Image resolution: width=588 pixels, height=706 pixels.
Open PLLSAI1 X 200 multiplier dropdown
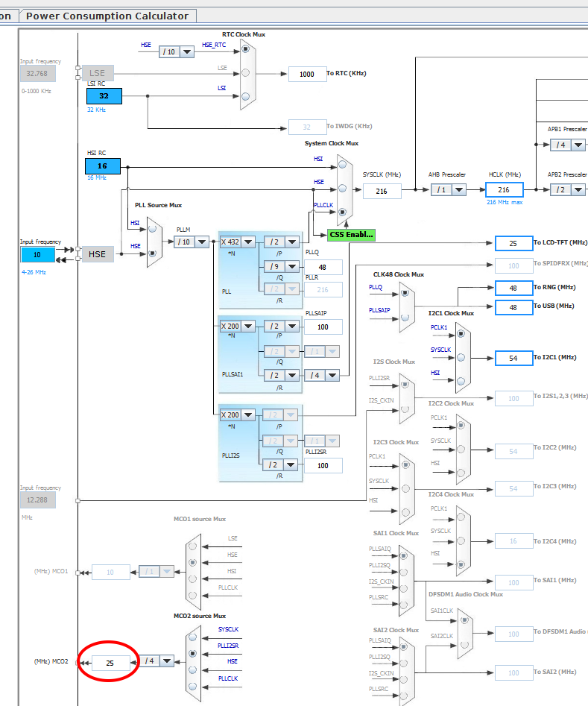pos(248,326)
